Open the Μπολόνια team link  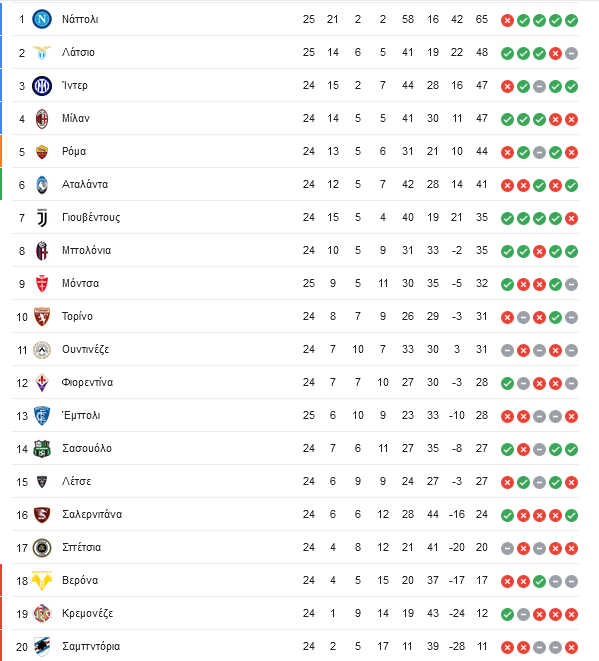86,250
